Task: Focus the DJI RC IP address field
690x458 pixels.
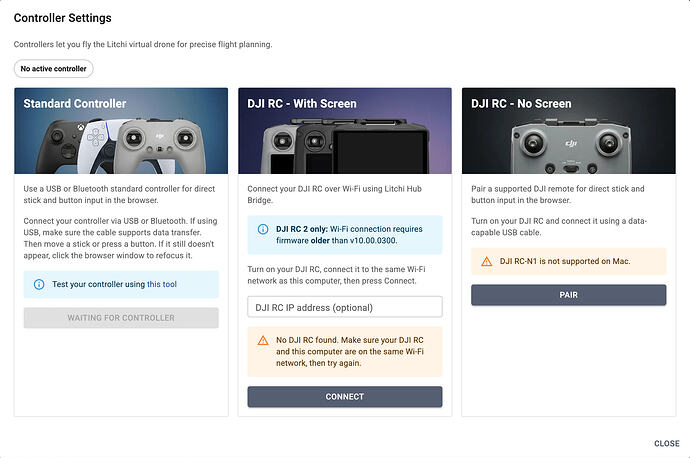Action: click(x=345, y=307)
